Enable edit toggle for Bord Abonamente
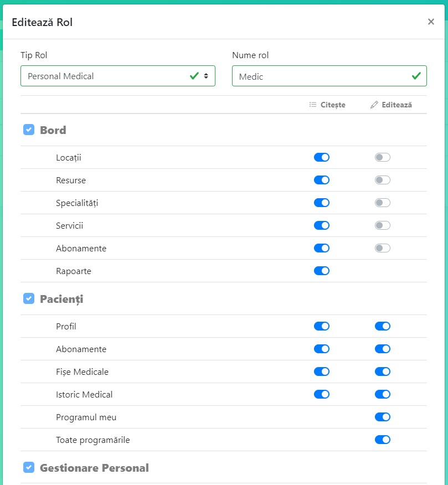The image size is (448, 485). [x=383, y=248]
